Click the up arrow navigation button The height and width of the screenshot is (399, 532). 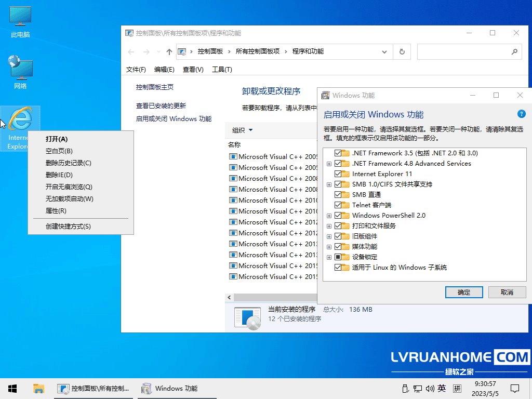(169, 52)
